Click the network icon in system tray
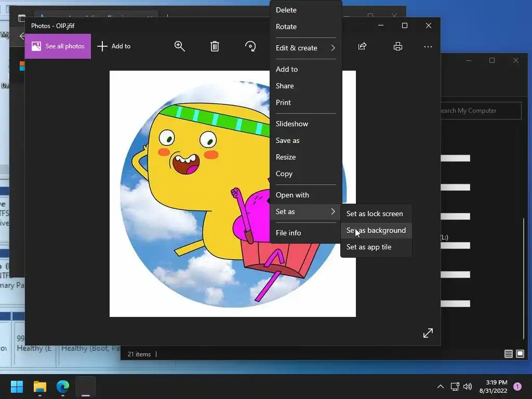 tap(455, 387)
